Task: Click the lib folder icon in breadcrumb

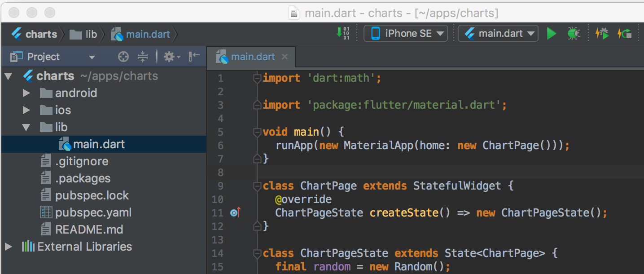Action: (76, 34)
